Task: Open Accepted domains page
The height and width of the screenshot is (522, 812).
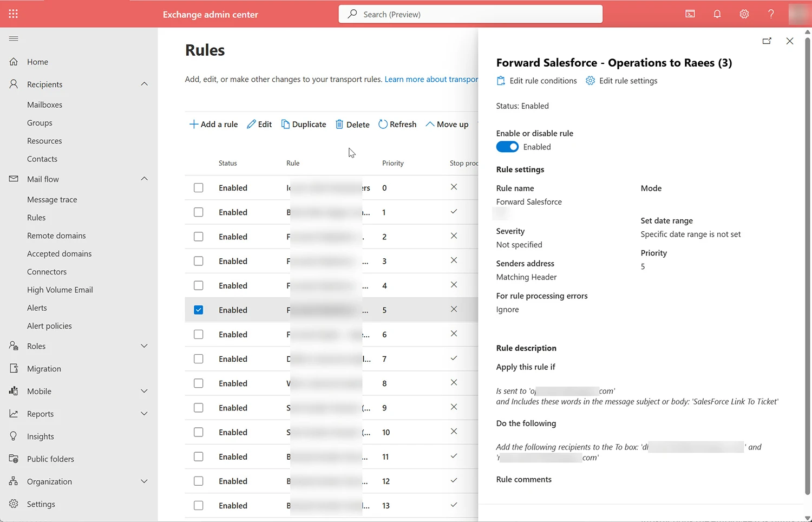Action: (59, 253)
